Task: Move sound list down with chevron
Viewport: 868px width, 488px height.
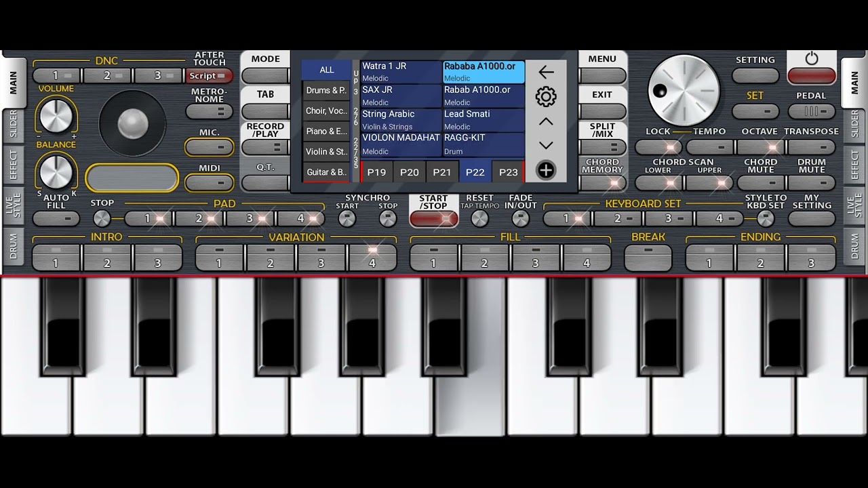Action: [546, 145]
